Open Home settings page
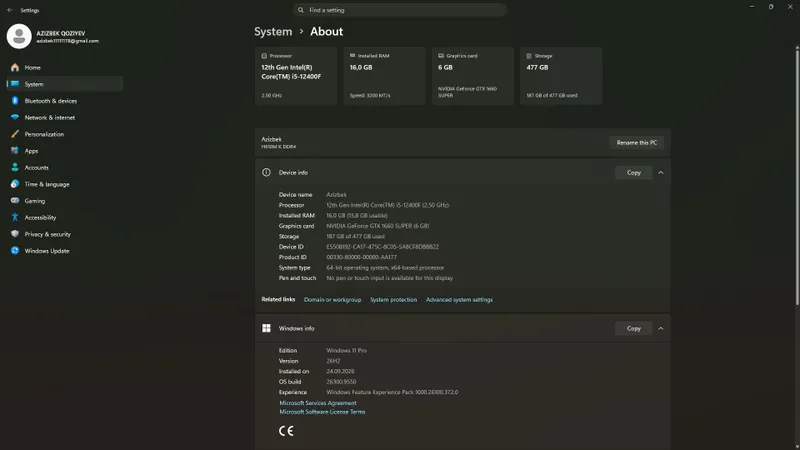Screen dimensions: 800x450 tap(65, 67)
